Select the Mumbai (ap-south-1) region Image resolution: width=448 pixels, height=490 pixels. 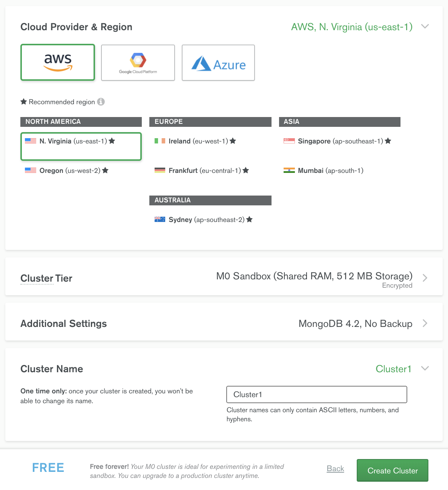pos(324,170)
